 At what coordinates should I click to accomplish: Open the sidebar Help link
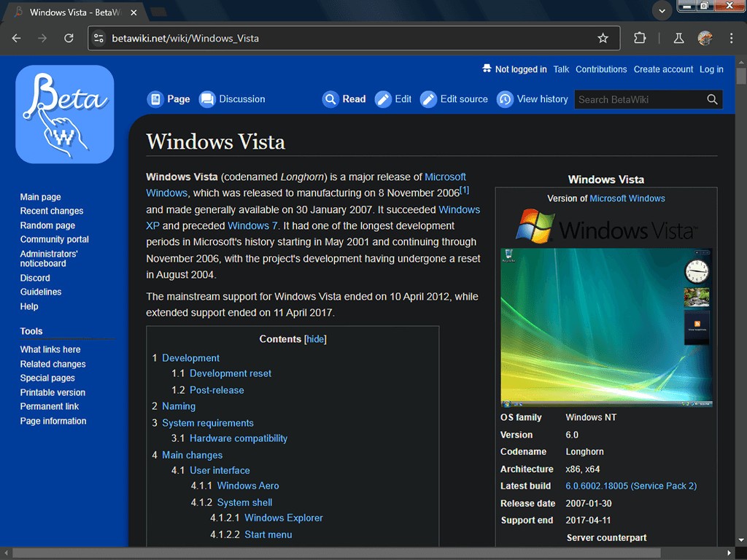pos(29,306)
